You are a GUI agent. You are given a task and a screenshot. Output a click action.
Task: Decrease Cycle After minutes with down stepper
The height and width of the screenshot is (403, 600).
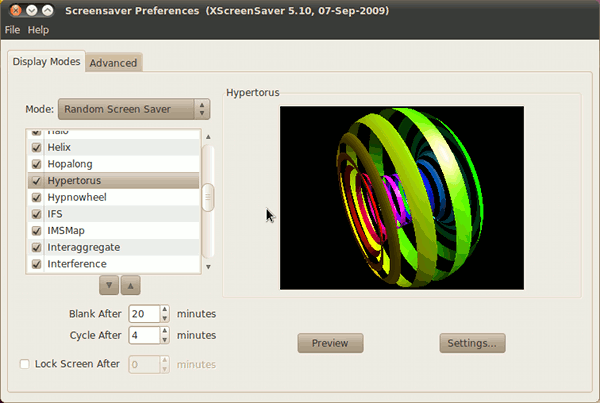[165, 340]
